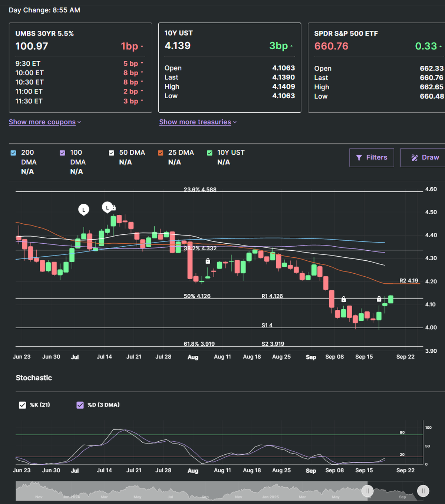Click the second L marker near Jul 14

point(107,207)
